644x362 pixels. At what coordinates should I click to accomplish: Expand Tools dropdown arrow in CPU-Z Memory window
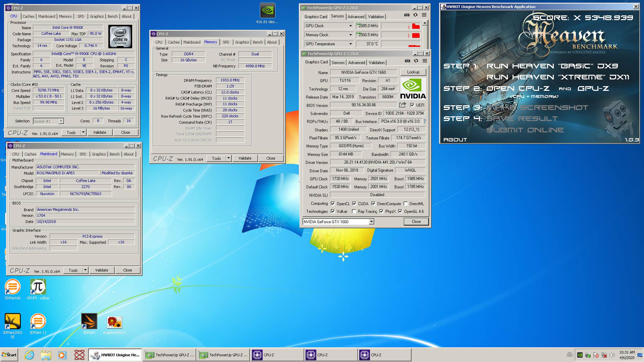[228, 158]
